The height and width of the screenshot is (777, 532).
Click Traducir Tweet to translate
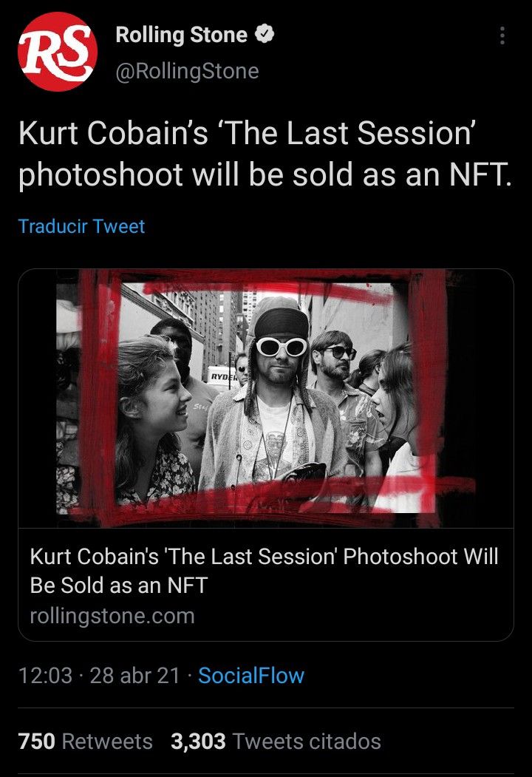[x=81, y=226]
